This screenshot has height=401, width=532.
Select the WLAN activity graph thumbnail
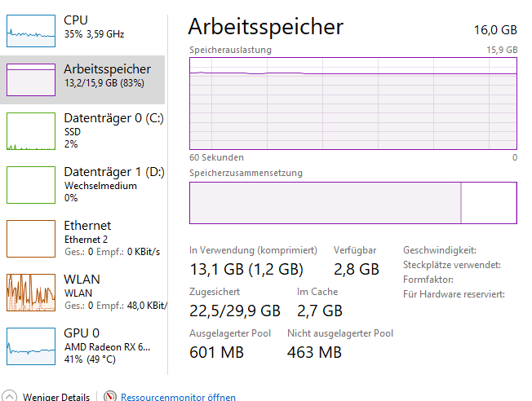pos(31,293)
